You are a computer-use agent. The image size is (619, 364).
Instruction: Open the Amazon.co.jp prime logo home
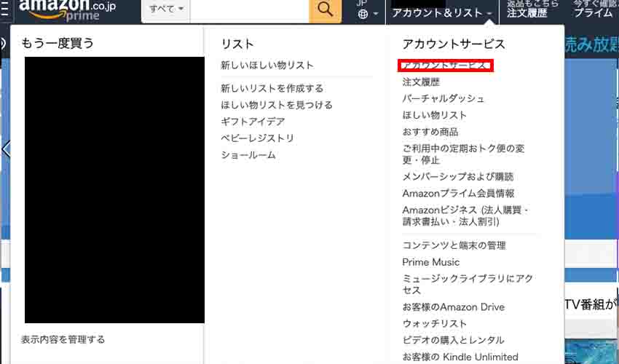click(67, 10)
